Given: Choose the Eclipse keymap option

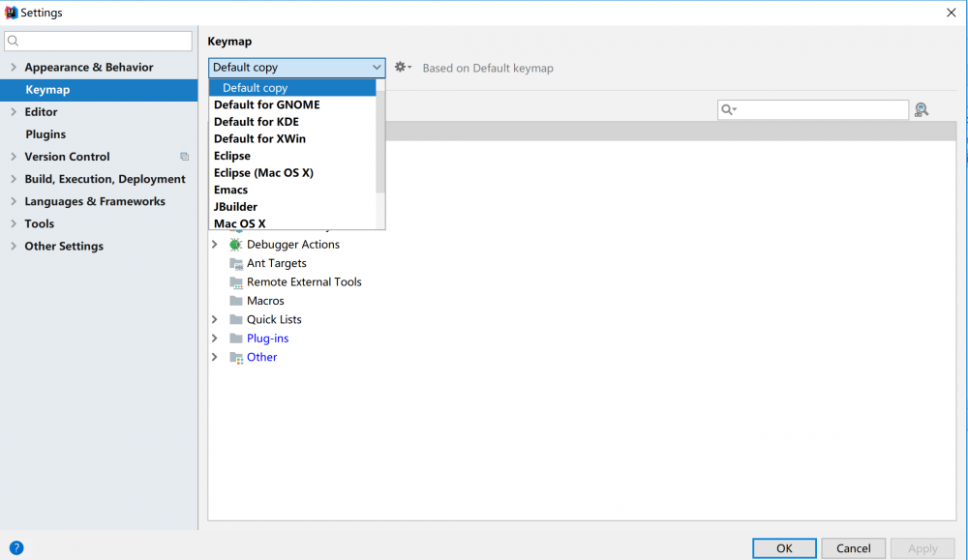Looking at the screenshot, I should pos(292,156).
